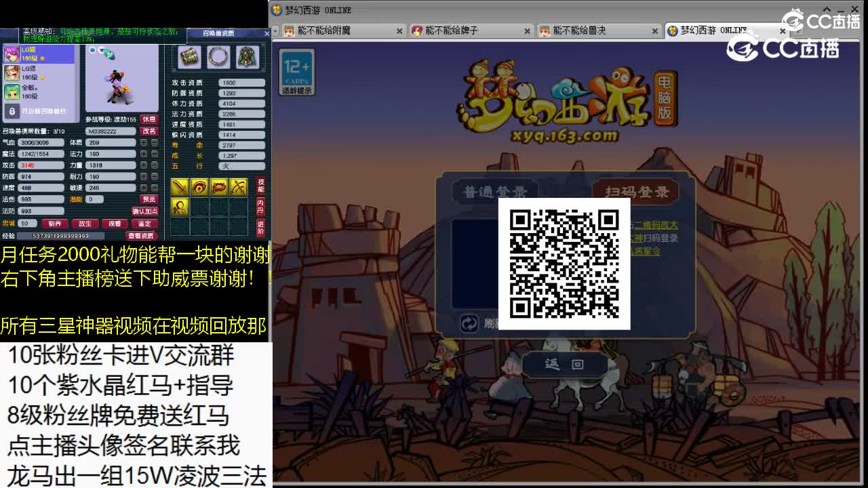Select the sword skill icon
Screen dimensions: 868x488
point(180,187)
